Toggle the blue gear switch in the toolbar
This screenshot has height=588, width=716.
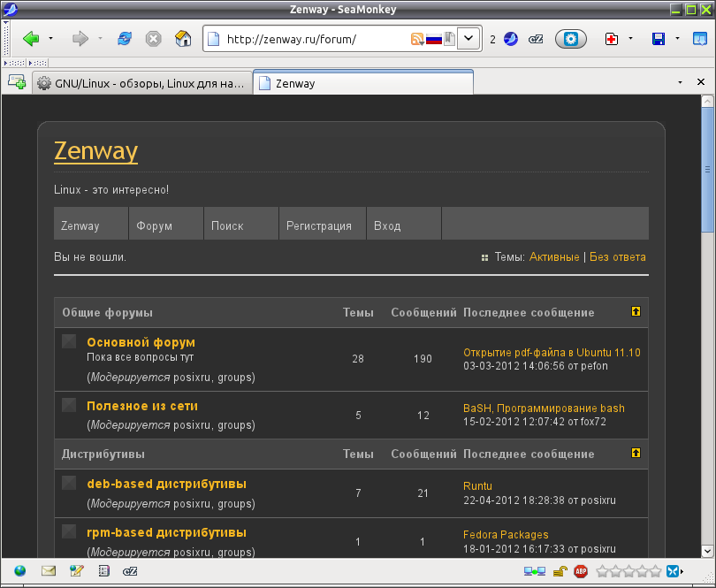click(571, 39)
